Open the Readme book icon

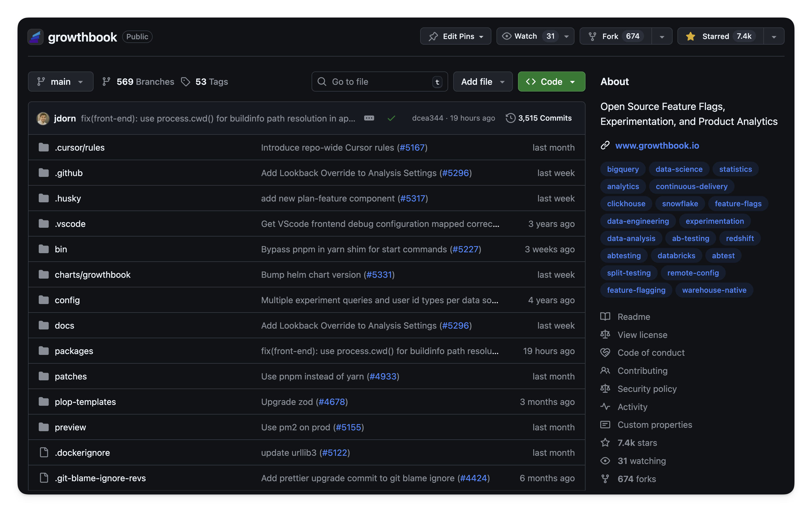[x=605, y=316]
